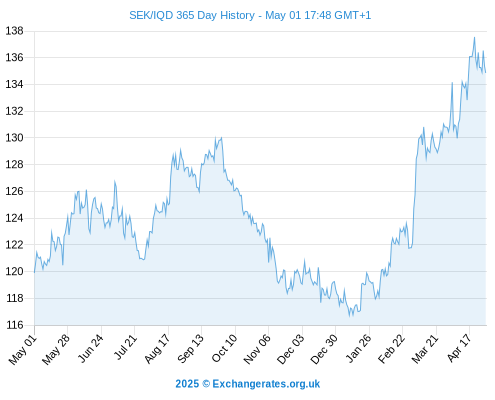
Task: Select the Dec 30 date label
Action: [x=324, y=349]
